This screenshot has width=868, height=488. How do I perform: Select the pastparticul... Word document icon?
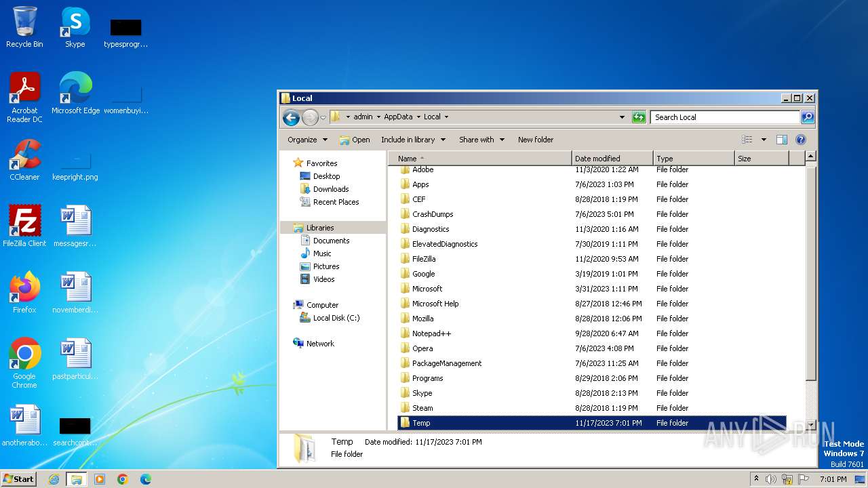pyautogui.click(x=75, y=359)
